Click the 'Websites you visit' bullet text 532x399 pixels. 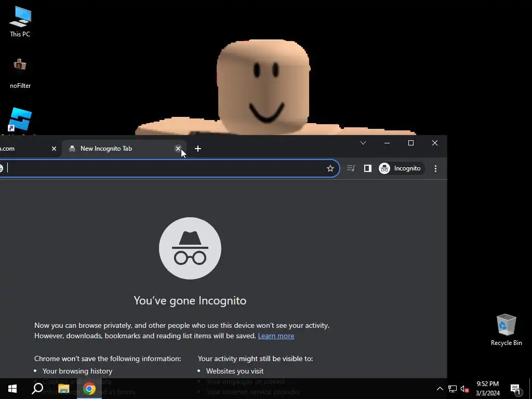235,371
